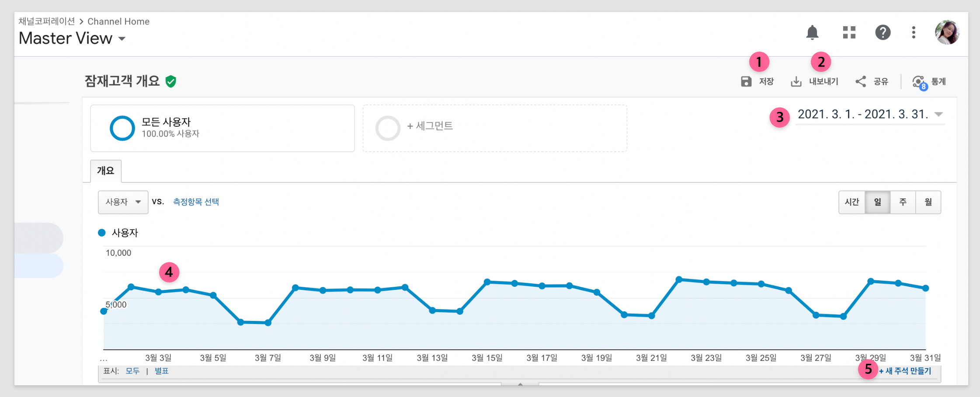This screenshot has height=397, width=980.
Task: Click the first data point on the chart
Action: 104,311
